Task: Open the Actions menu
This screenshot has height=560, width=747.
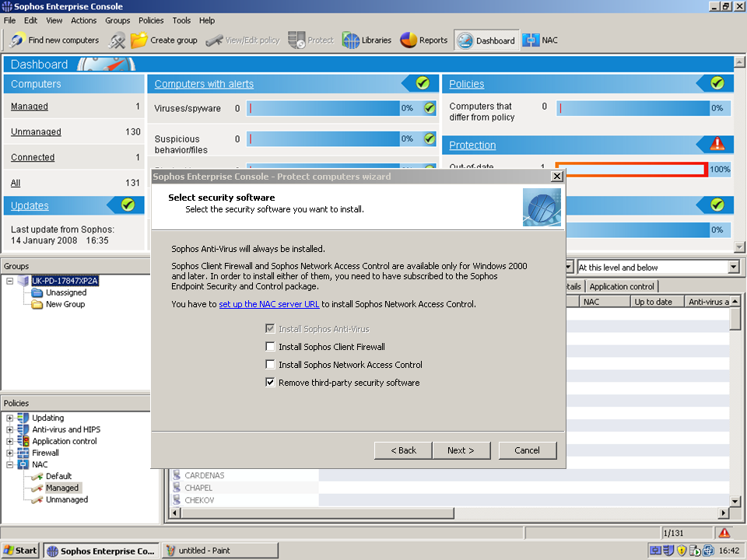Action: click(83, 20)
